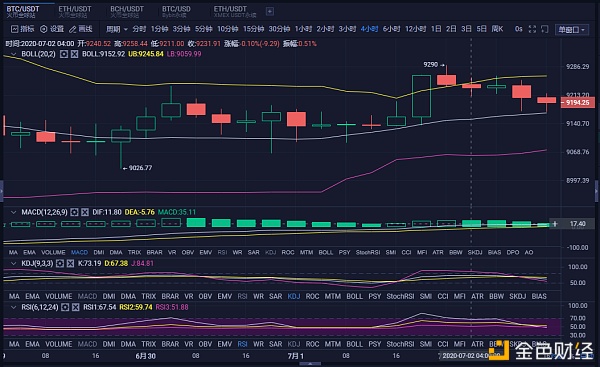Activate the 画线 drawing tool
The height and width of the screenshot is (367, 600).
pos(81,29)
